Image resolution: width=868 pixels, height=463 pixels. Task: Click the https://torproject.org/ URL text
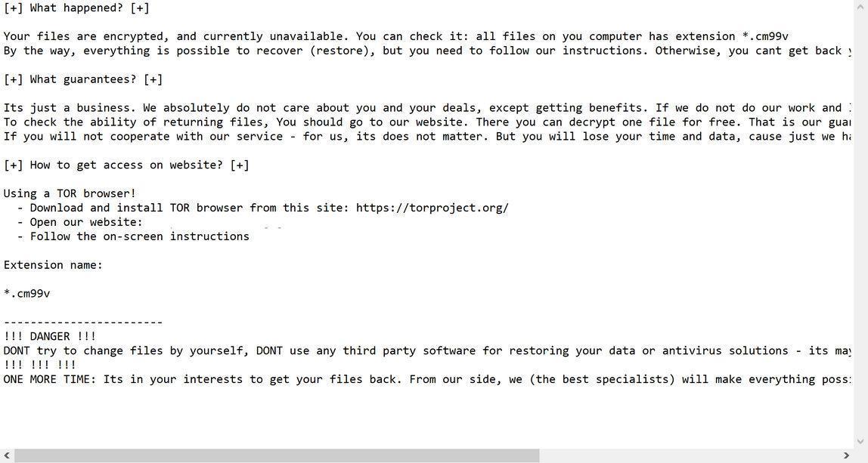point(432,208)
